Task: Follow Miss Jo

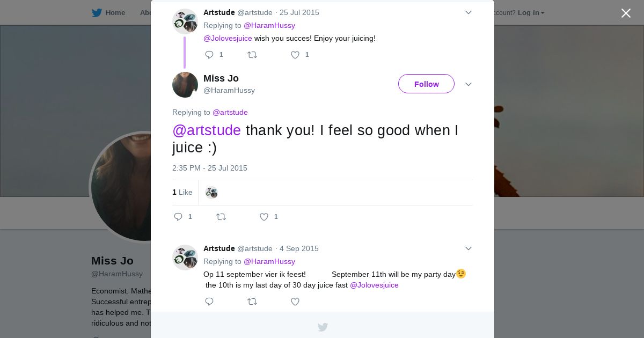Action: (x=426, y=84)
